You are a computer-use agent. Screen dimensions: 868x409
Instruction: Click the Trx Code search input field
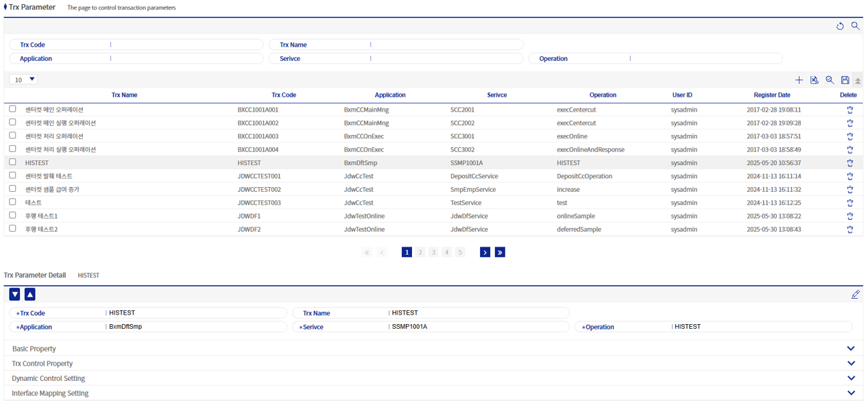185,45
